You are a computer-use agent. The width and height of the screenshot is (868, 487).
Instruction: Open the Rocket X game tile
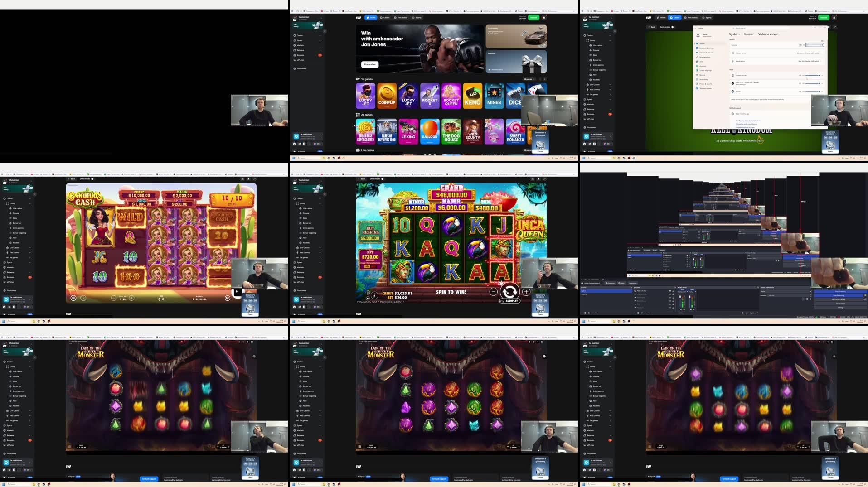430,96
